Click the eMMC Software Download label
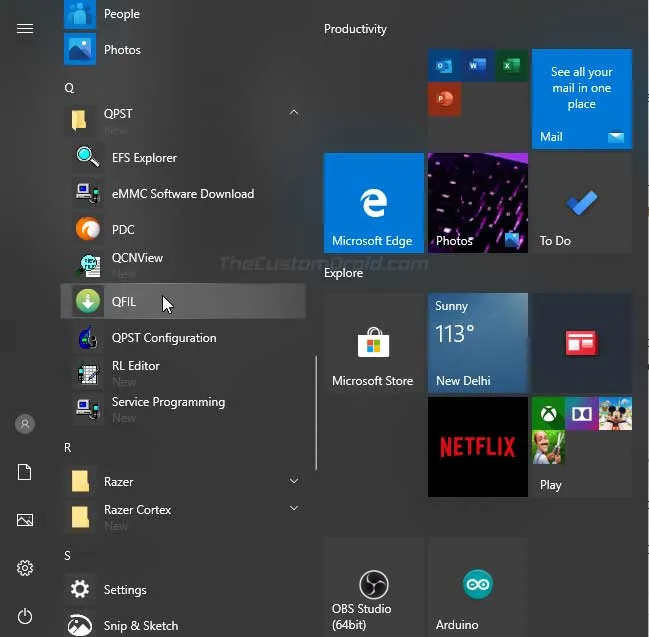 [x=183, y=194]
